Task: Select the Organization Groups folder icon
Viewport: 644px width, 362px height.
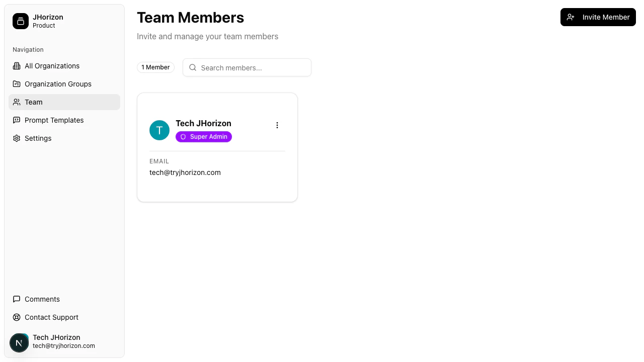Action: tap(17, 84)
